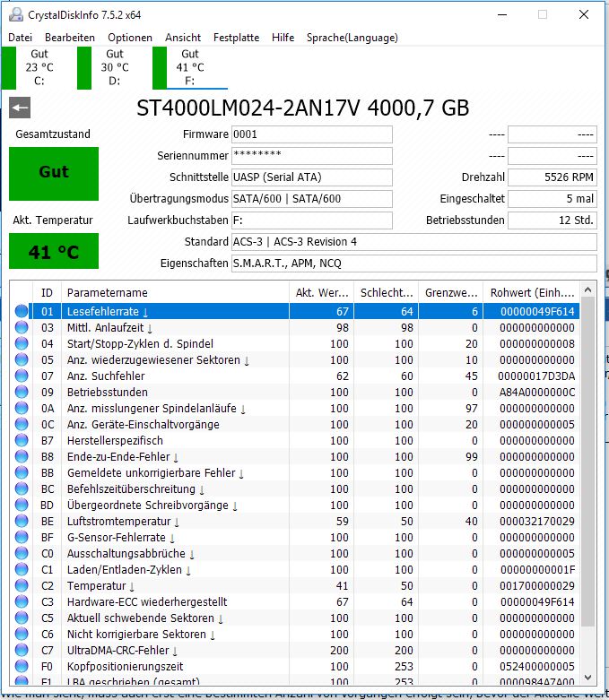Click the CrystalDiskInfo app icon in title bar
Image resolution: width=609 pixels, height=700 pixels.
pos(16,14)
